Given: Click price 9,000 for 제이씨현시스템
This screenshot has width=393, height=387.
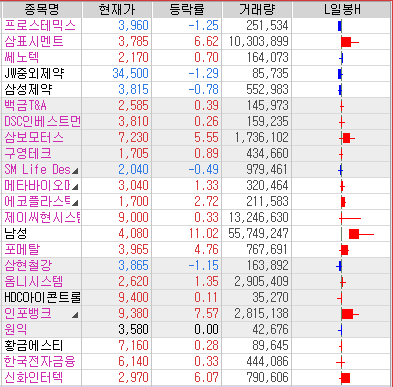Looking at the screenshot, I should [x=133, y=218].
